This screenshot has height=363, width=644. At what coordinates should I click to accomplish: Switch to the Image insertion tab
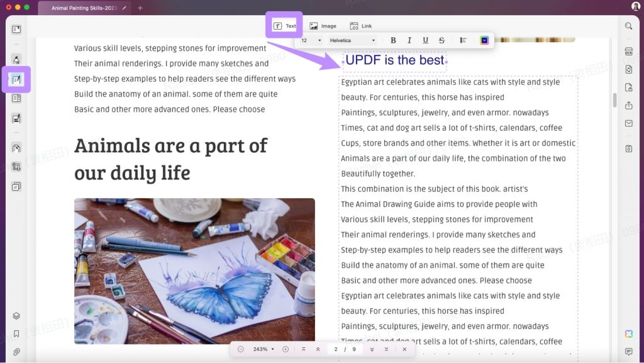[x=323, y=26]
